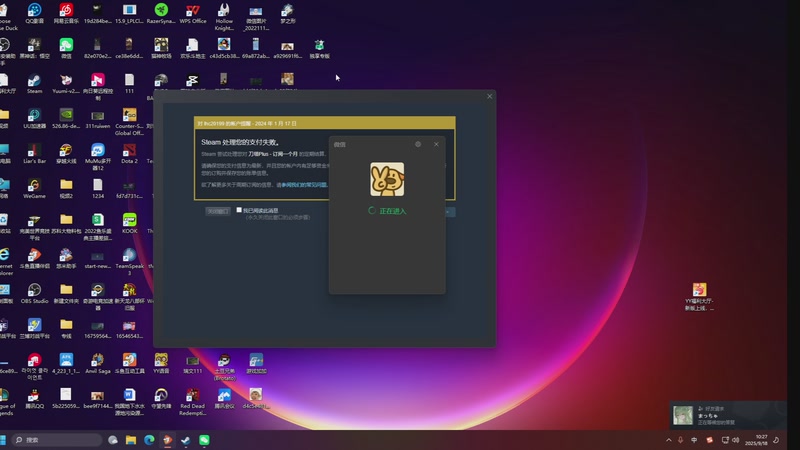This screenshot has height=450, width=800.
Task: Open the Steam desktop shortcut
Action: pyautogui.click(x=34, y=84)
